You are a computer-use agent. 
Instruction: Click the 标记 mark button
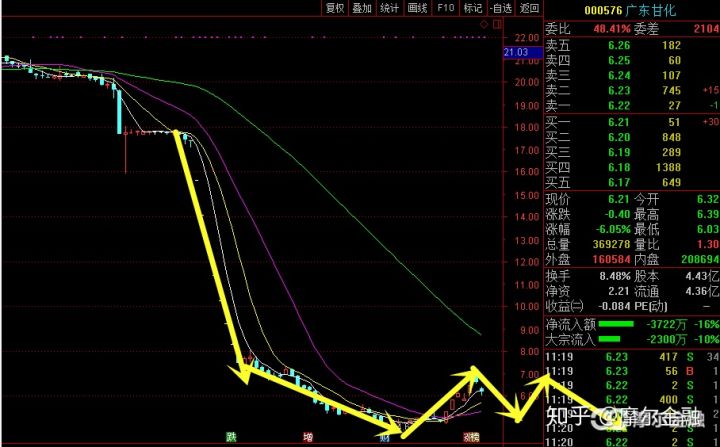[x=473, y=8]
